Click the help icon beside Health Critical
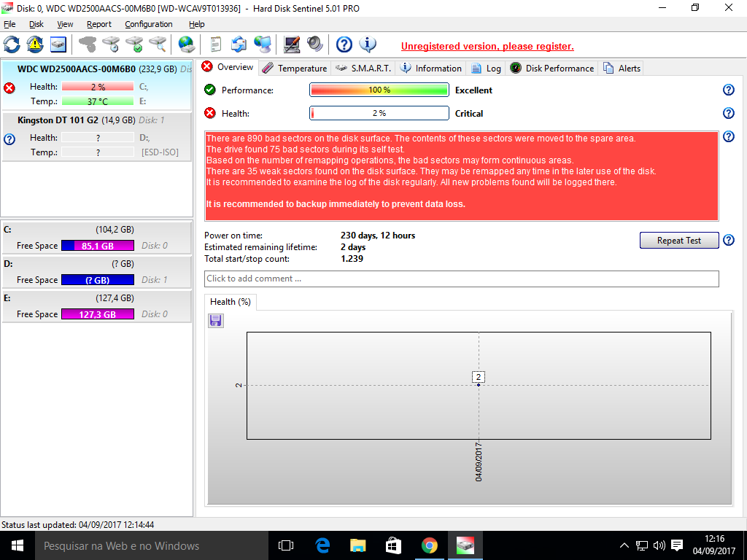Viewport: 747px width, 560px height. click(x=729, y=113)
